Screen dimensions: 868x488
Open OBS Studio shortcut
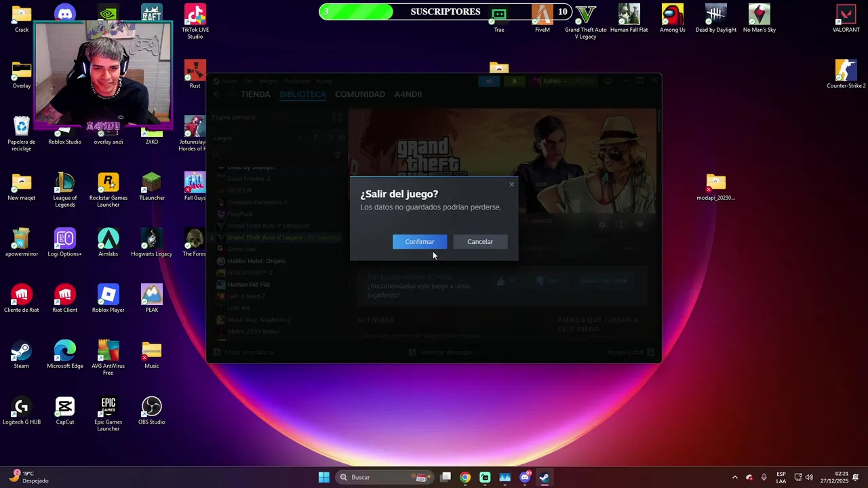click(152, 411)
